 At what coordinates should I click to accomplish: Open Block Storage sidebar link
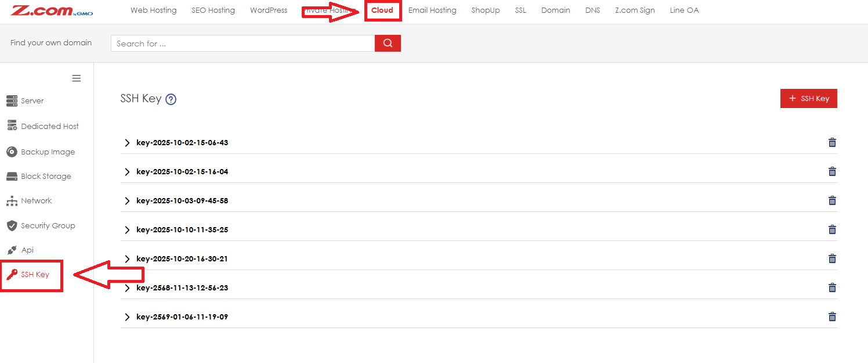click(x=46, y=177)
